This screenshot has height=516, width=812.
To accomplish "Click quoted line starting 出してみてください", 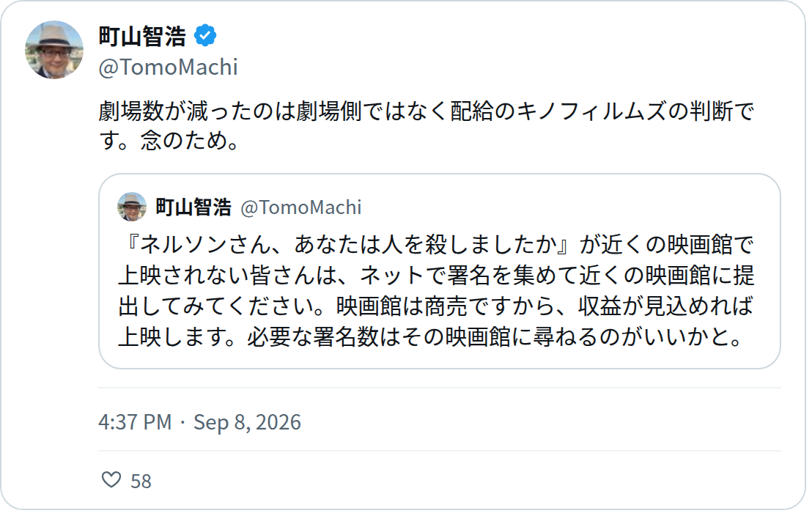I will click(x=435, y=306).
